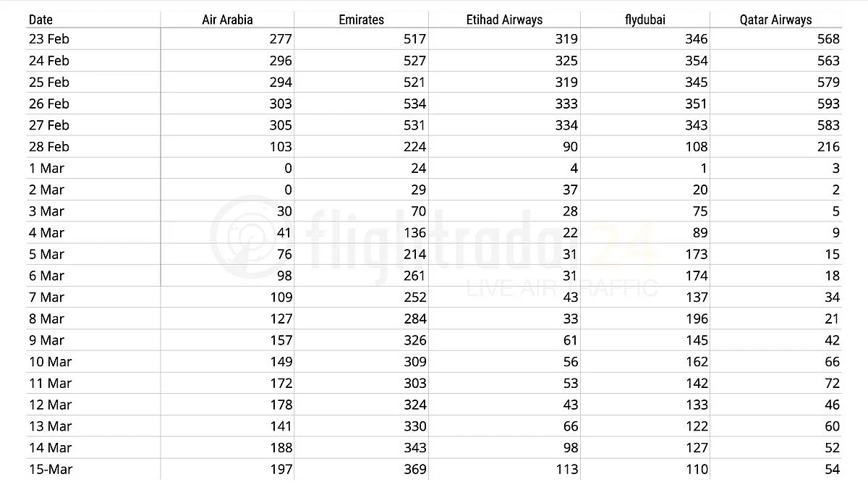The image size is (868, 490).
Task: Click Emirates value 369 on 15-Mar
Action: [414, 469]
